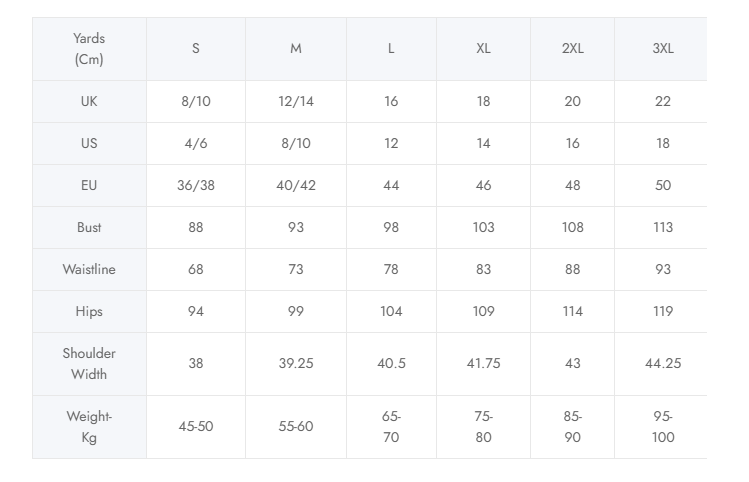Select the EU 40/42 cell
Viewport: 749px width, 482px height.
point(296,185)
